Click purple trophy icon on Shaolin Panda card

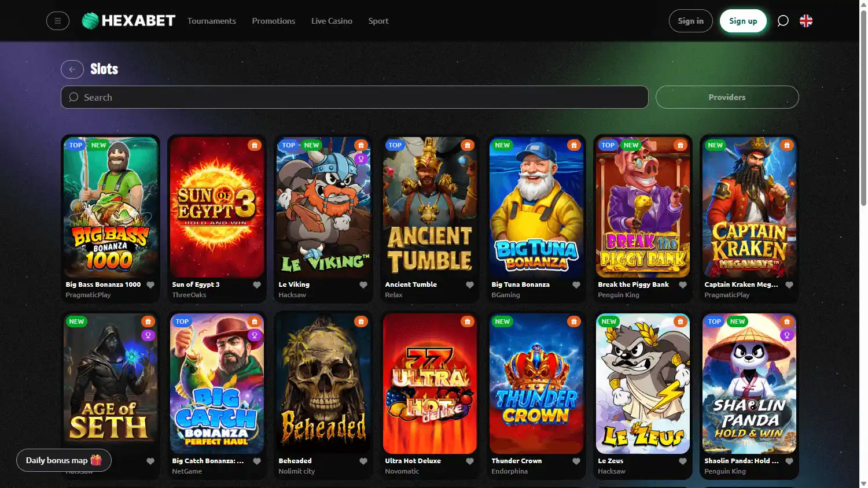tap(787, 335)
